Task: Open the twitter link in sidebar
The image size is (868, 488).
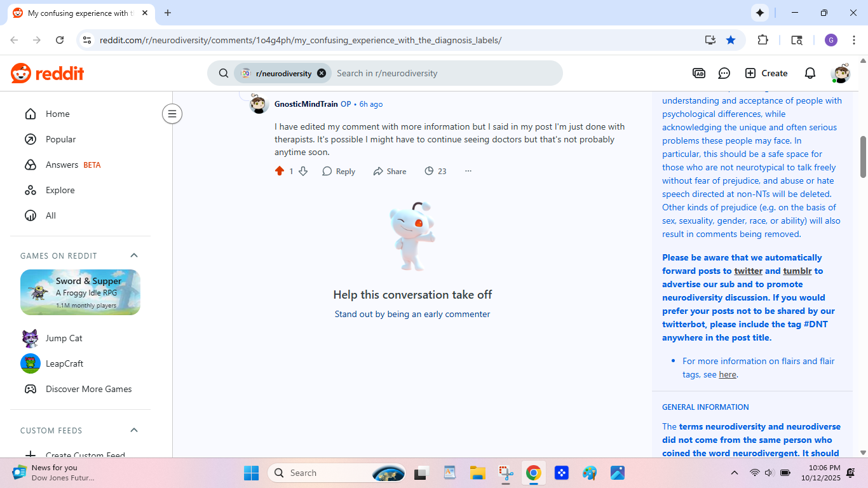Action: [x=748, y=271]
